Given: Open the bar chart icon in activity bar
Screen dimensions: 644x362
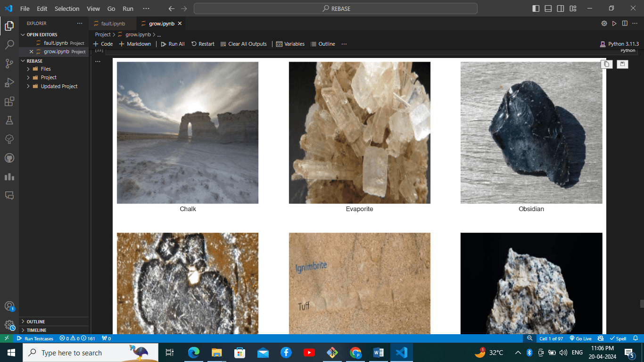Looking at the screenshot, I should [9, 177].
